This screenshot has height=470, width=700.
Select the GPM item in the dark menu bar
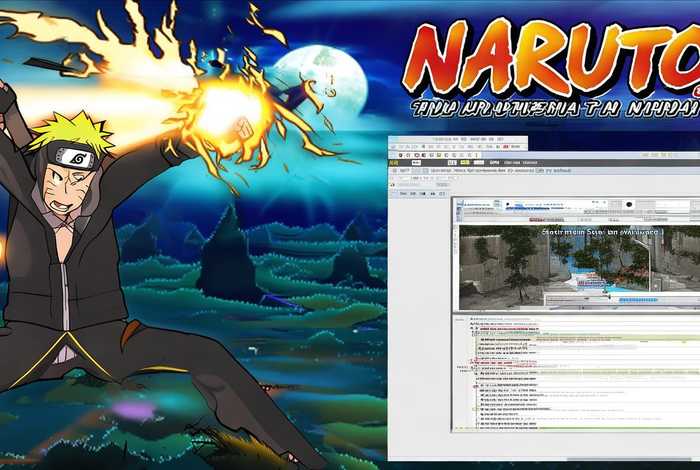pos(494,162)
